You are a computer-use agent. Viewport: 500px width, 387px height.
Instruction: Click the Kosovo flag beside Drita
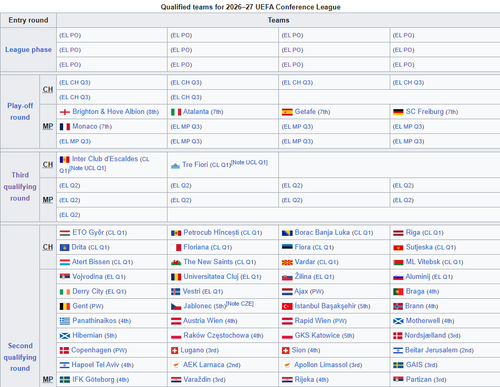[x=64, y=247]
